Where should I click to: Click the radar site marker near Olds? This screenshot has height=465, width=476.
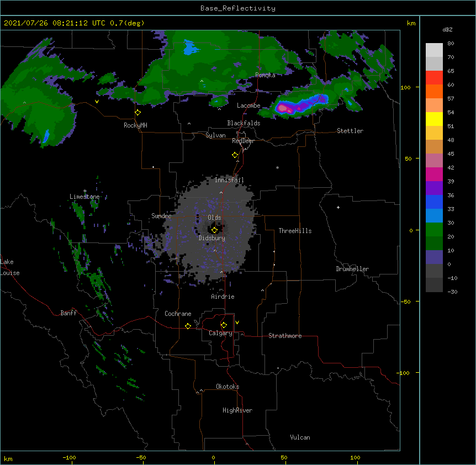(x=214, y=230)
